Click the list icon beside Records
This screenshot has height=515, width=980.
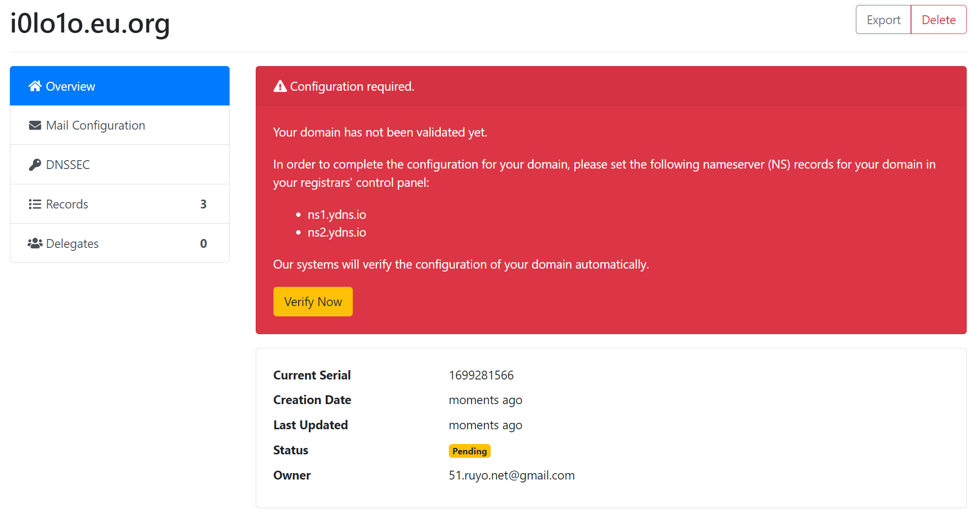click(35, 204)
